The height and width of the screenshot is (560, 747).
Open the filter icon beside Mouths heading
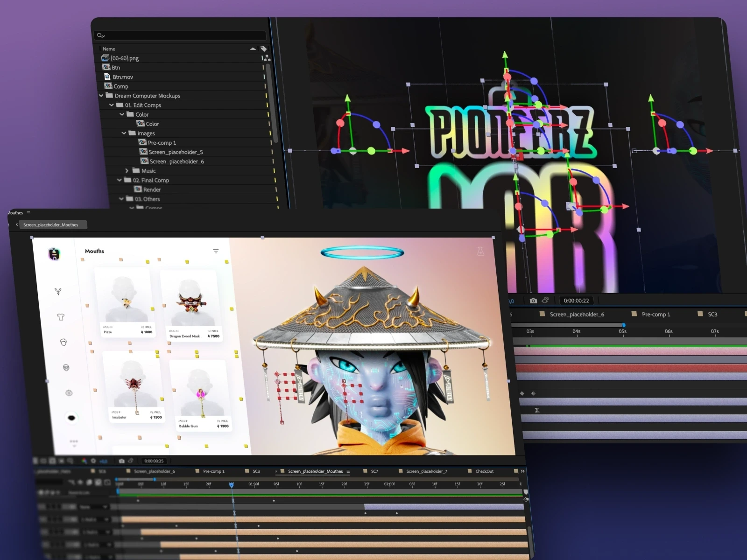216,251
